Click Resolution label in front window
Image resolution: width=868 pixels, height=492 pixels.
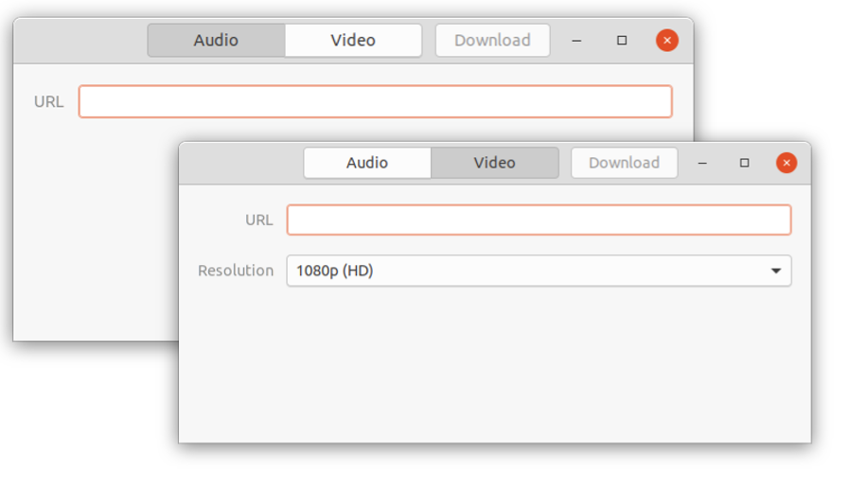pos(236,271)
